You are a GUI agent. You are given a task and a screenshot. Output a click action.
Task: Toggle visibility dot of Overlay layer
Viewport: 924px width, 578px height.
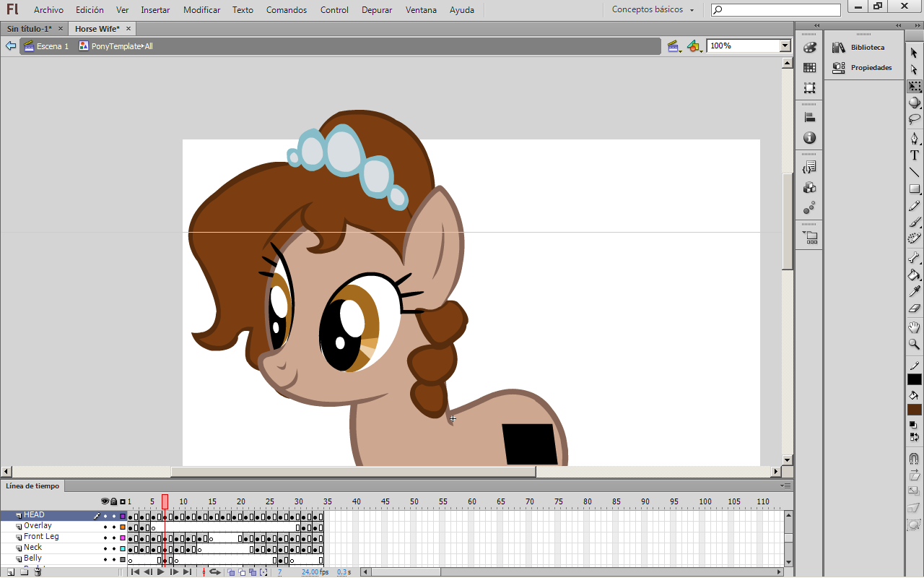(105, 527)
